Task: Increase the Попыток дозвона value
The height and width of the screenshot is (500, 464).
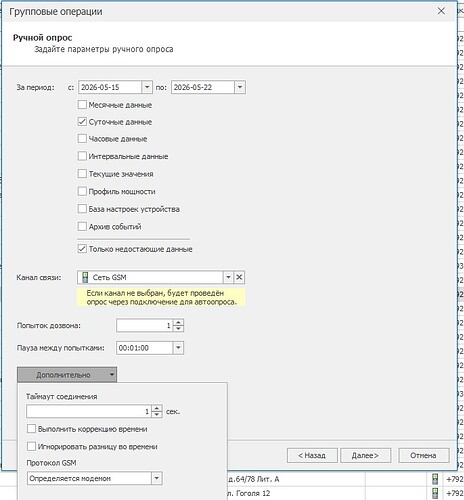Action: tap(179, 322)
